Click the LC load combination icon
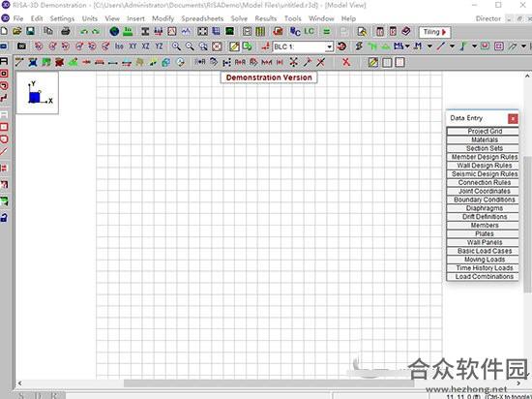Image resolution: width=532 pixels, height=399 pixels. pos(309,32)
